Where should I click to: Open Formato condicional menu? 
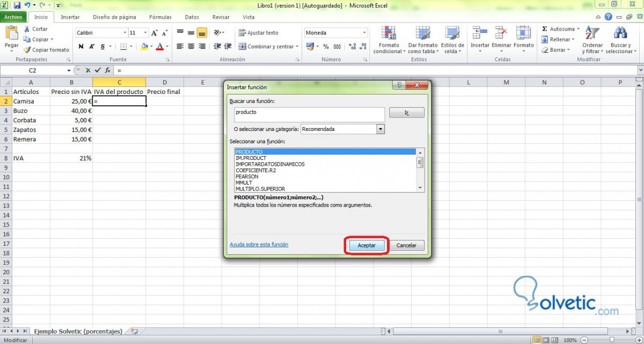coord(389,40)
